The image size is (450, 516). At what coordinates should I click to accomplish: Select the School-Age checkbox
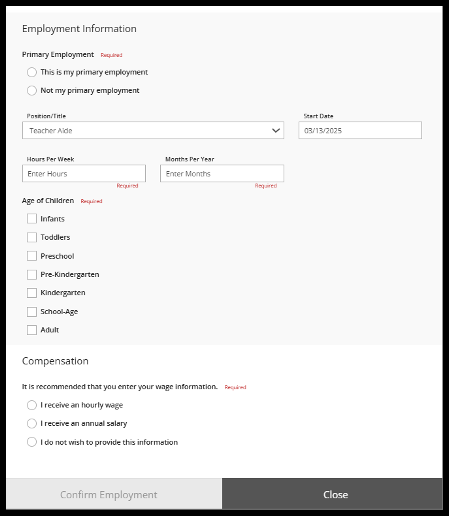(32, 312)
